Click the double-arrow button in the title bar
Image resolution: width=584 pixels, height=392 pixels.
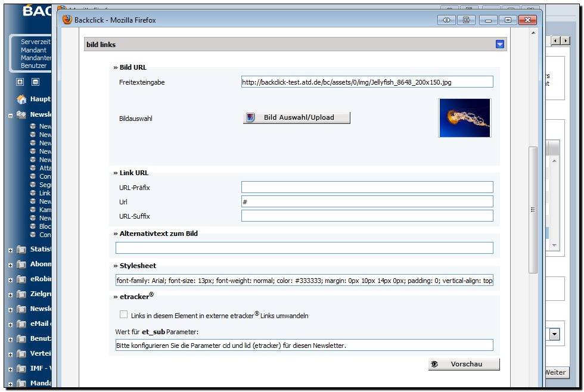(x=446, y=20)
